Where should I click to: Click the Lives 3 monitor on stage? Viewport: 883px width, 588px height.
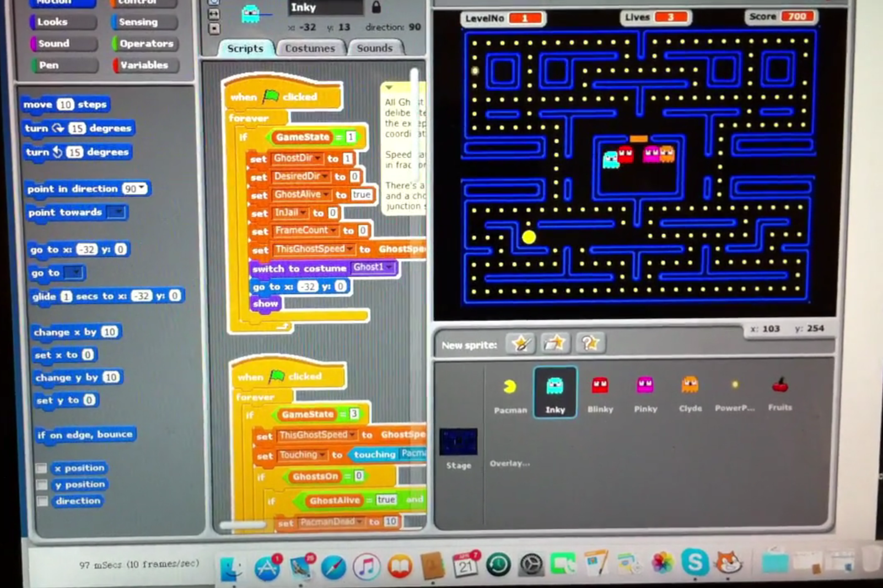pos(655,17)
